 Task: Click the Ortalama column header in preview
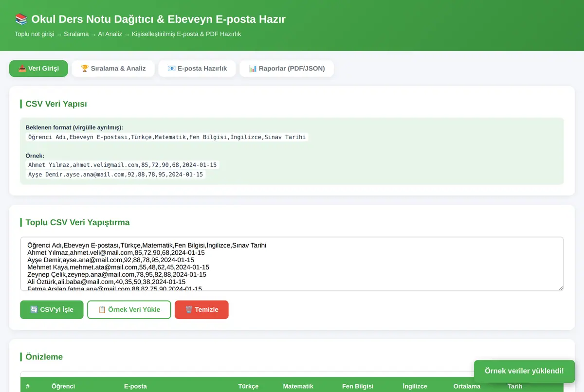tap(467, 386)
